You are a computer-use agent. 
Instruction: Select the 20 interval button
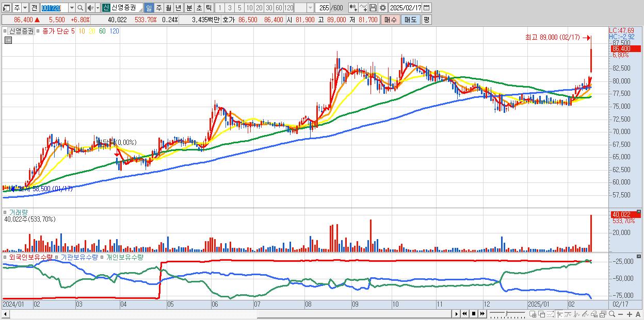pos(259,8)
